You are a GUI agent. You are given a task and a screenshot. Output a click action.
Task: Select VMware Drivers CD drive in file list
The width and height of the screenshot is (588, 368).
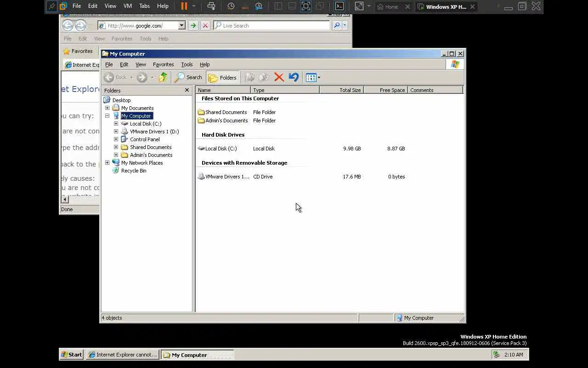click(224, 177)
